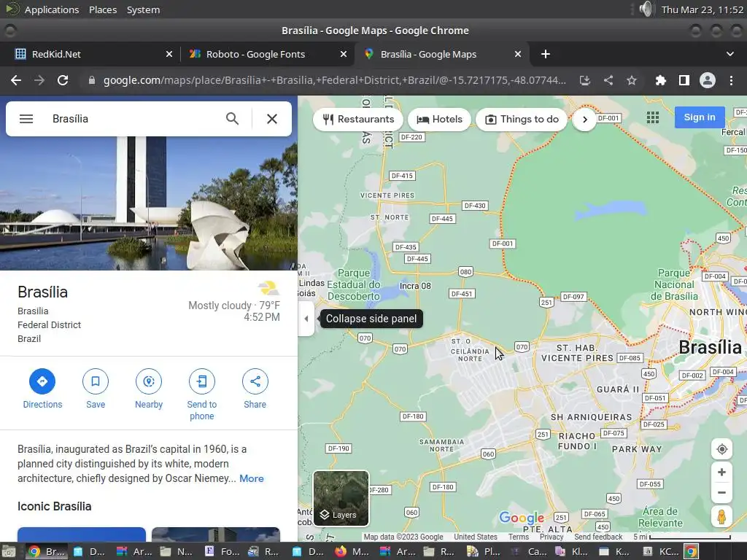The height and width of the screenshot is (560, 747).
Task: Open Street View pegman
Action: 721,517
